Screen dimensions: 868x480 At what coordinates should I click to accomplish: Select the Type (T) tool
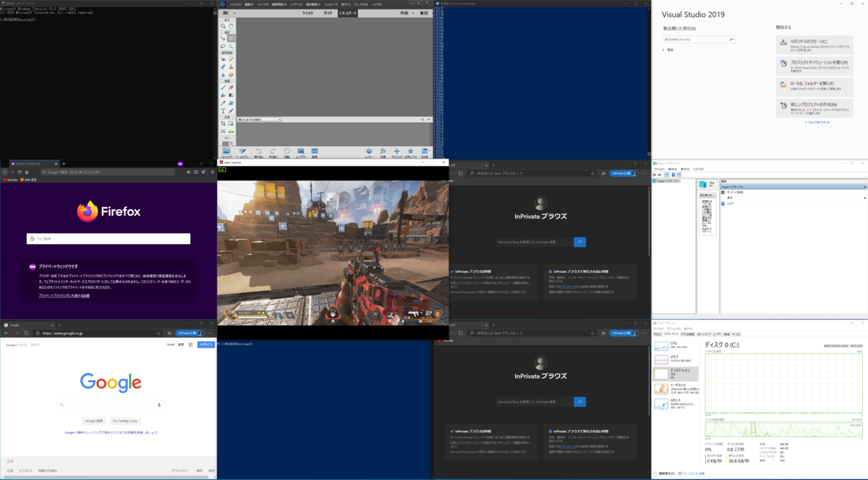pyautogui.click(x=223, y=111)
